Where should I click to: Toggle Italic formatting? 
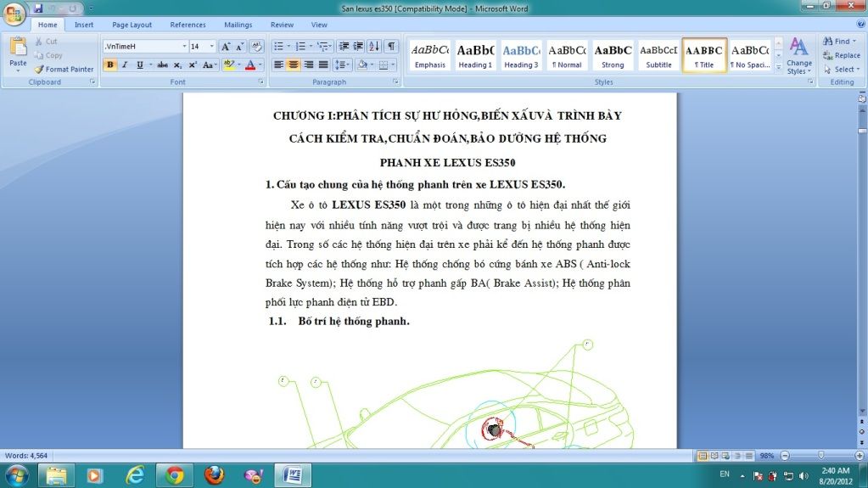point(125,65)
